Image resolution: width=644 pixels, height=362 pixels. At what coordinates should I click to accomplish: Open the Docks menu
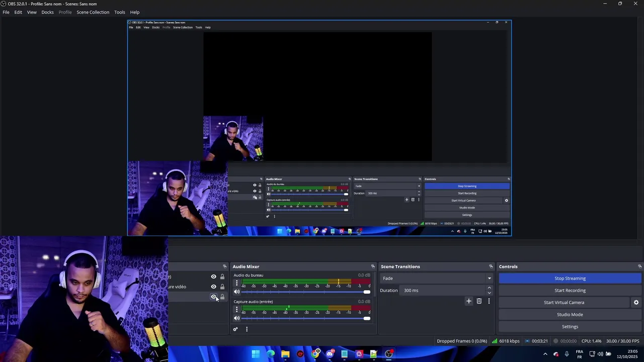(47, 12)
